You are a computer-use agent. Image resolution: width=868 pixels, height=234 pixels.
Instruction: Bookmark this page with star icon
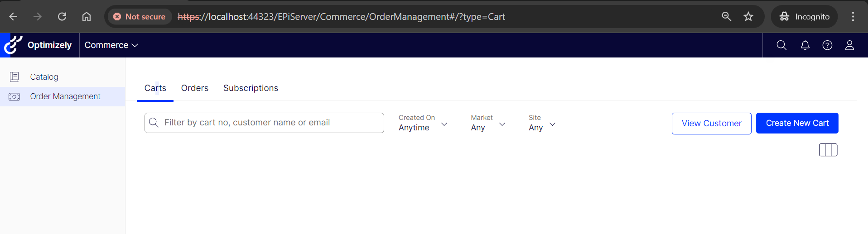[x=748, y=17]
